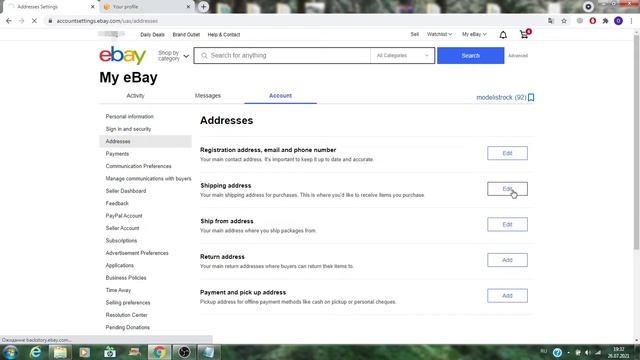Open Communication Preferences
This screenshot has width=640, height=360.
pos(138,166)
